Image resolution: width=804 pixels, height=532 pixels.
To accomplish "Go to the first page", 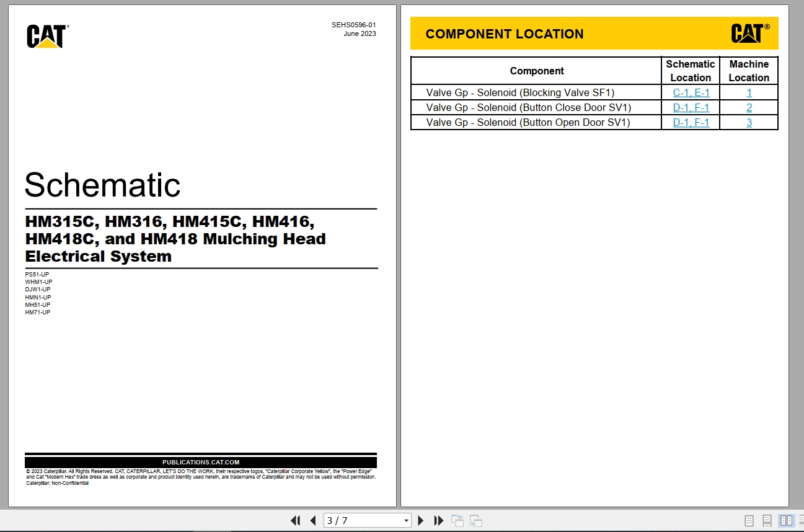I will click(295, 521).
